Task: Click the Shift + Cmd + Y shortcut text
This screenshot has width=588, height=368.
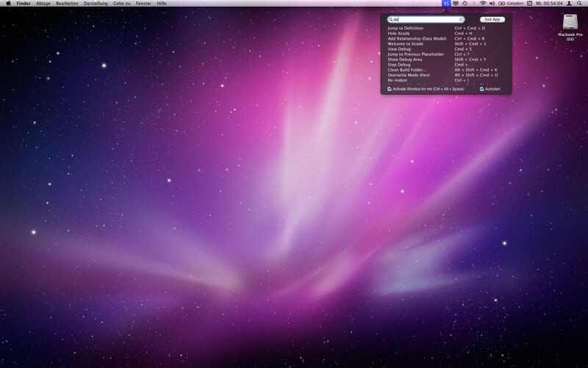Action: coord(470,60)
